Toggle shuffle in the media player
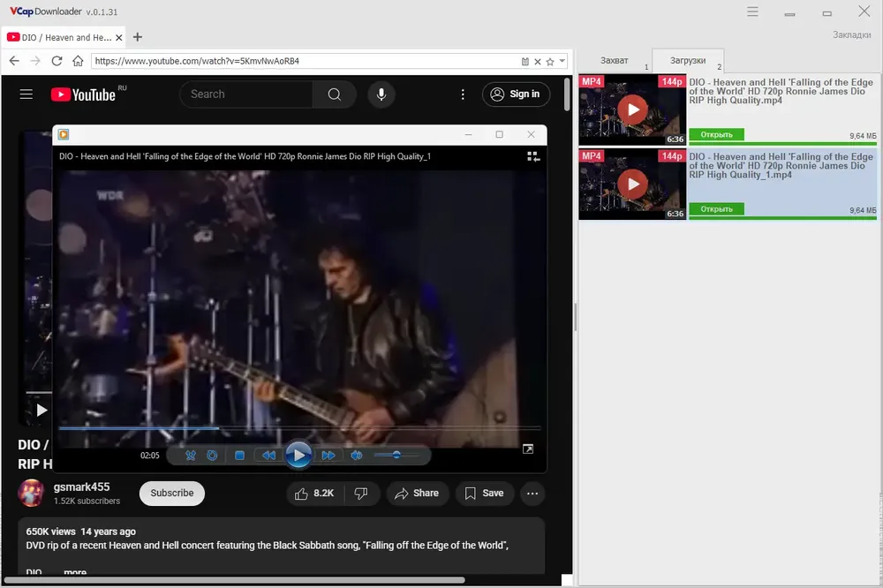This screenshot has height=588, width=883. pyautogui.click(x=191, y=455)
